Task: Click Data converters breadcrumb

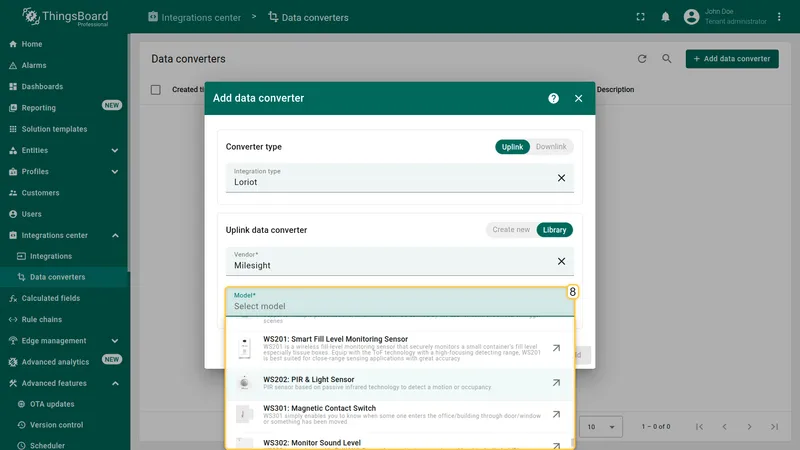Action: coord(308,17)
